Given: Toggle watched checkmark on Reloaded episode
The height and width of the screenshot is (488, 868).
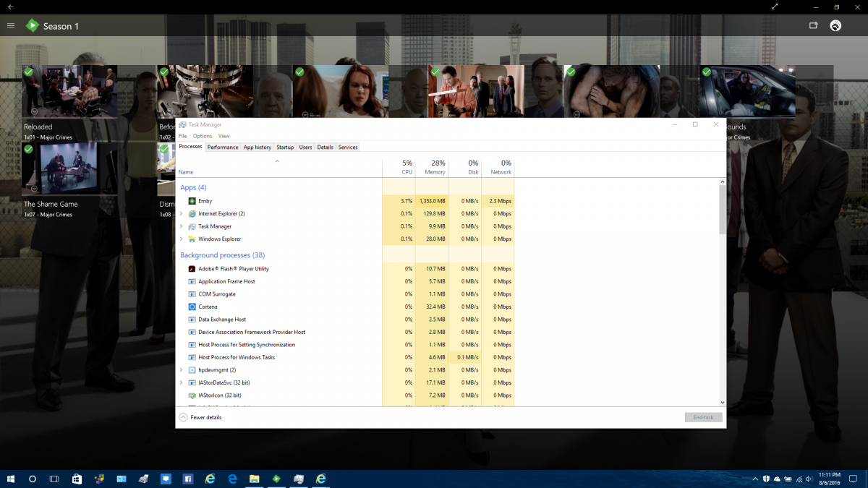Looking at the screenshot, I should tap(28, 72).
